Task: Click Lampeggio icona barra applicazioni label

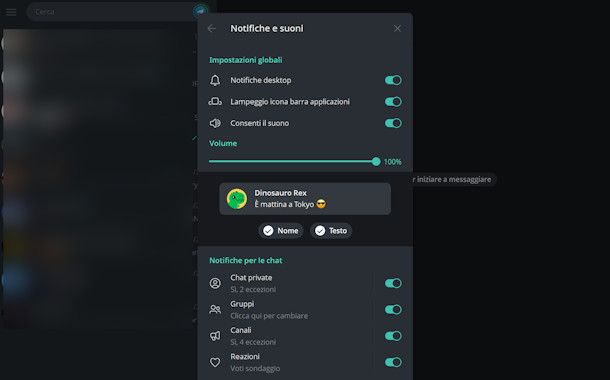Action: 290,102
